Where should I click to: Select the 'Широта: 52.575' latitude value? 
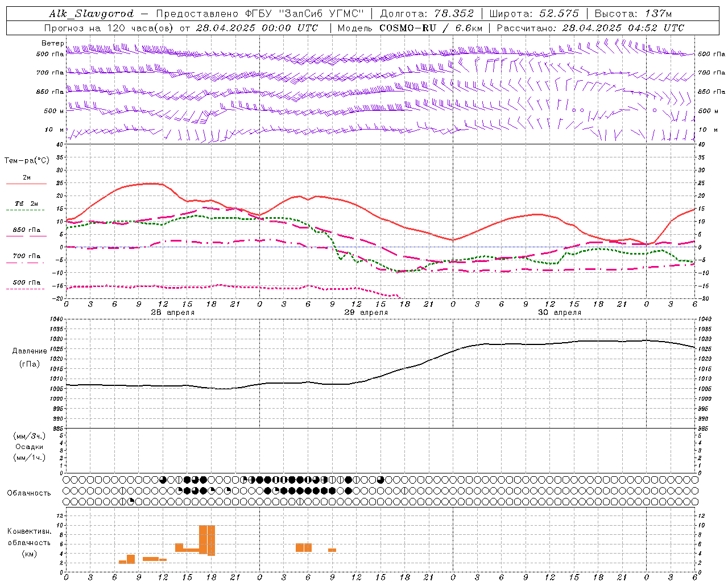tap(534, 14)
